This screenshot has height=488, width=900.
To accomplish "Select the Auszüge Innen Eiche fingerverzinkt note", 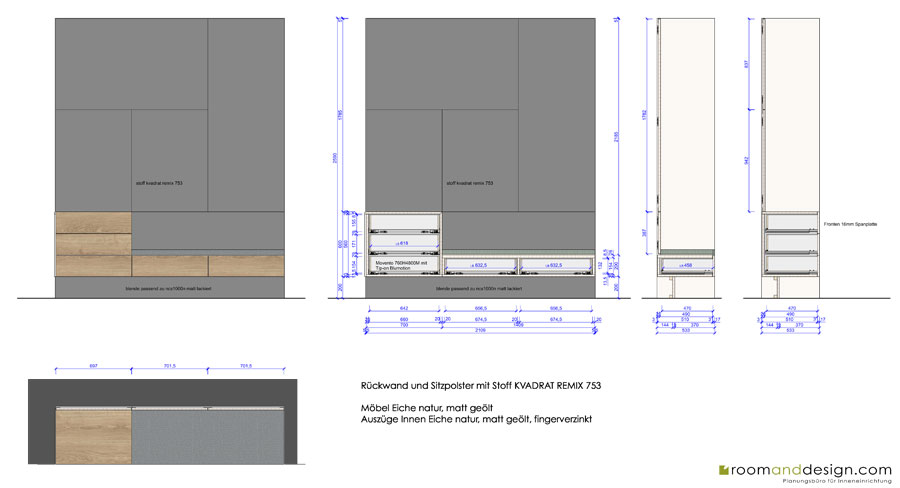I will click(x=476, y=419).
